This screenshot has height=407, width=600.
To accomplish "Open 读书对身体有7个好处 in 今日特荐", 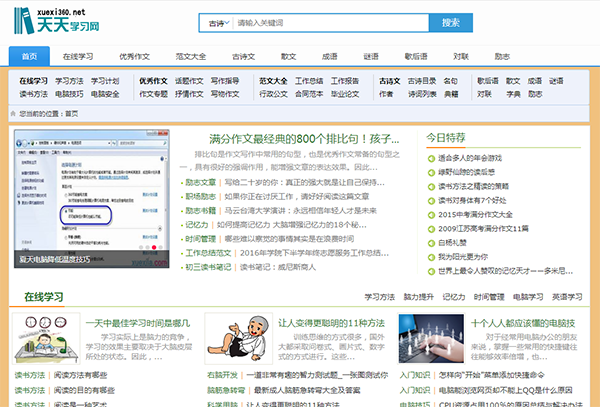I will point(472,201).
